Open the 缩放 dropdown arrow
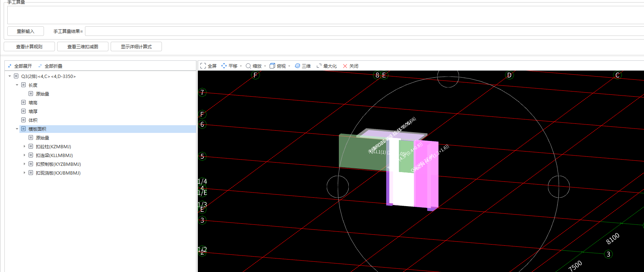The height and width of the screenshot is (272, 644). pos(265,66)
